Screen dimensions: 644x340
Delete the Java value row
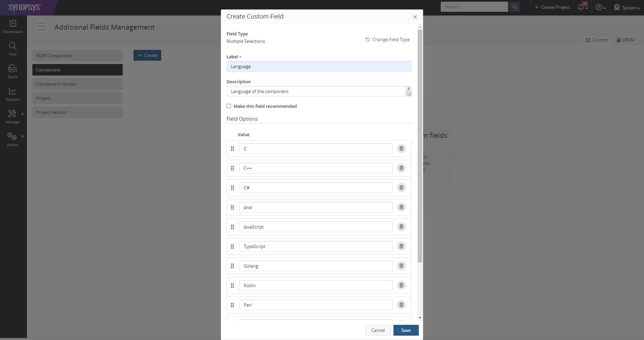coord(401,207)
